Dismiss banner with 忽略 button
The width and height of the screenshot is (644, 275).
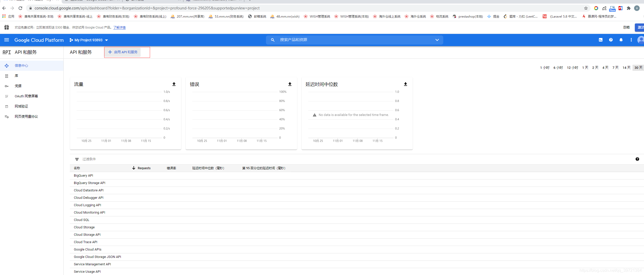coord(626,27)
